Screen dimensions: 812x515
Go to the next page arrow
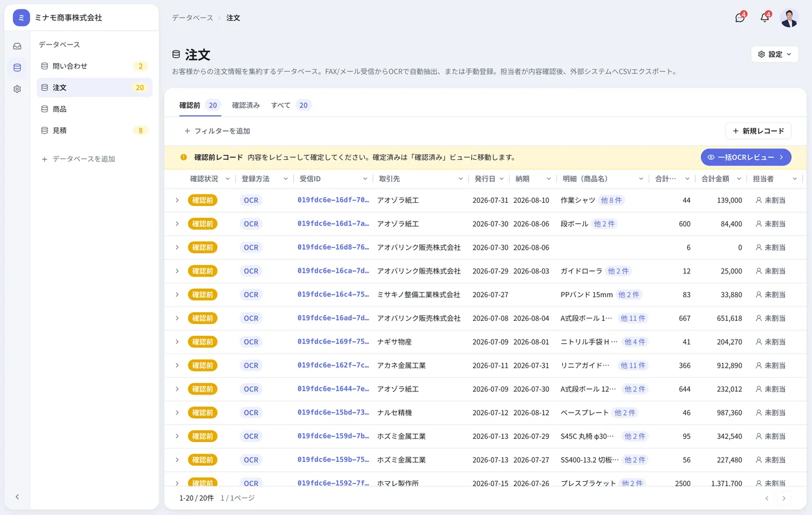point(784,498)
